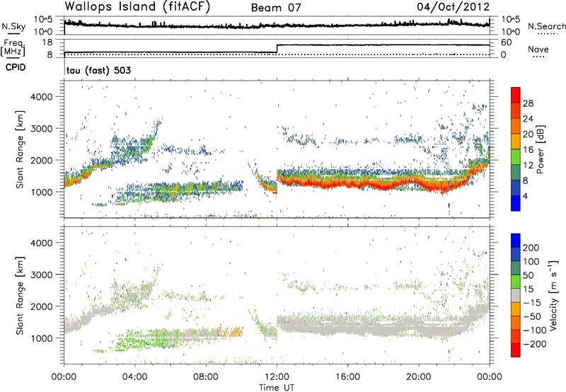The height and width of the screenshot is (392, 566).
Task: Click the '04:00' time axis tick label
Action: pyautogui.click(x=135, y=377)
